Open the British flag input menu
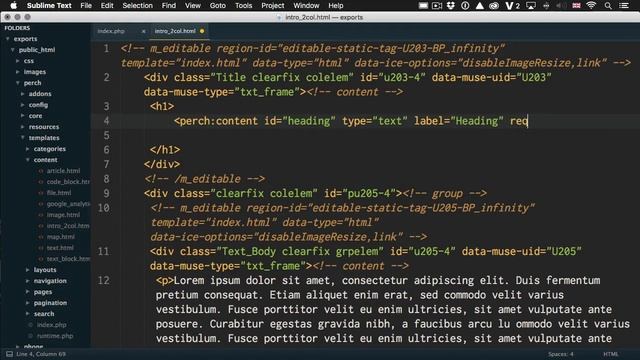 tap(576, 5)
